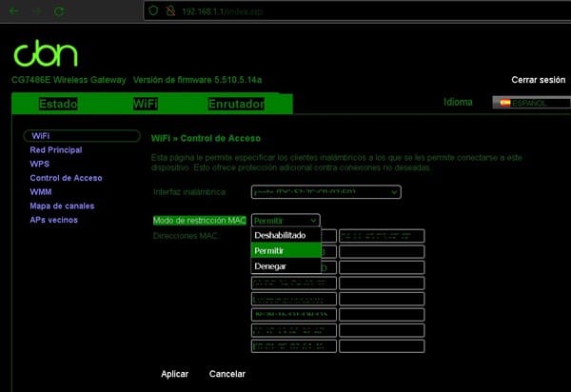Click the shield icon in address bar
Viewport: 571px width, 392px height.
[x=153, y=10]
